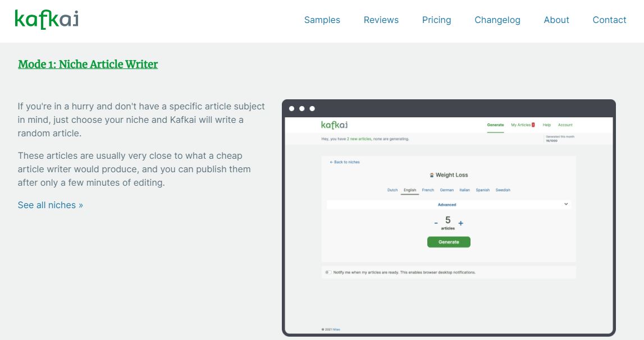Click the red My Articles notification badge
Screen dimensions: 644x340
[x=533, y=125]
